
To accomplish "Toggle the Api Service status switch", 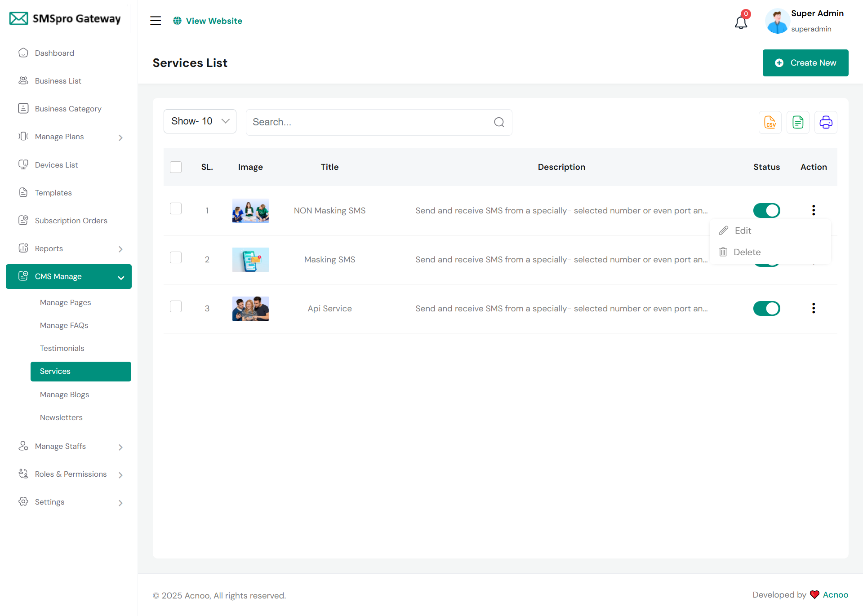I will (x=766, y=308).
